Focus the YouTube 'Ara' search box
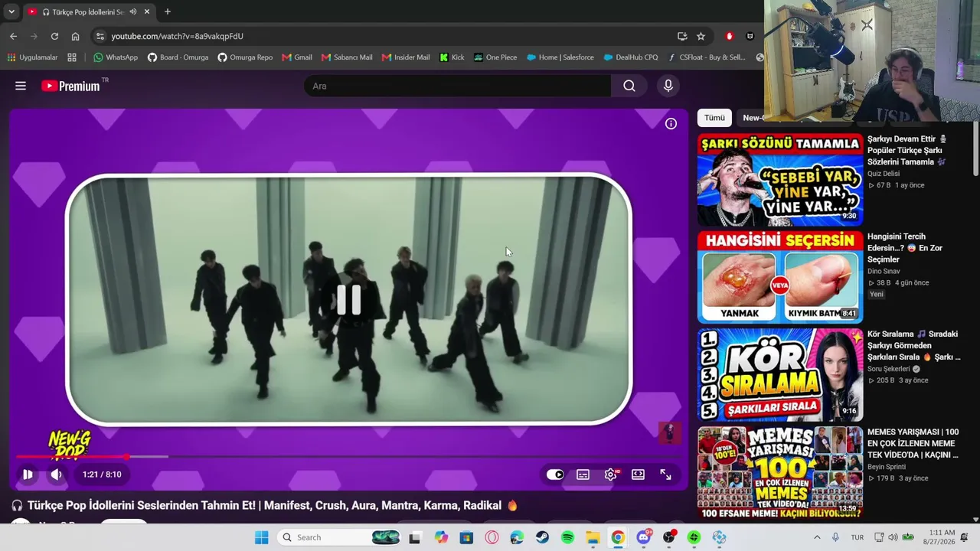The width and height of the screenshot is (980, 551). pos(458,86)
